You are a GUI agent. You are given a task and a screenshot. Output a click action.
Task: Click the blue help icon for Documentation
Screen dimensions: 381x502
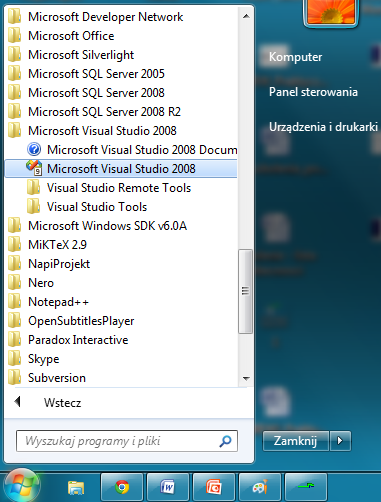34,149
